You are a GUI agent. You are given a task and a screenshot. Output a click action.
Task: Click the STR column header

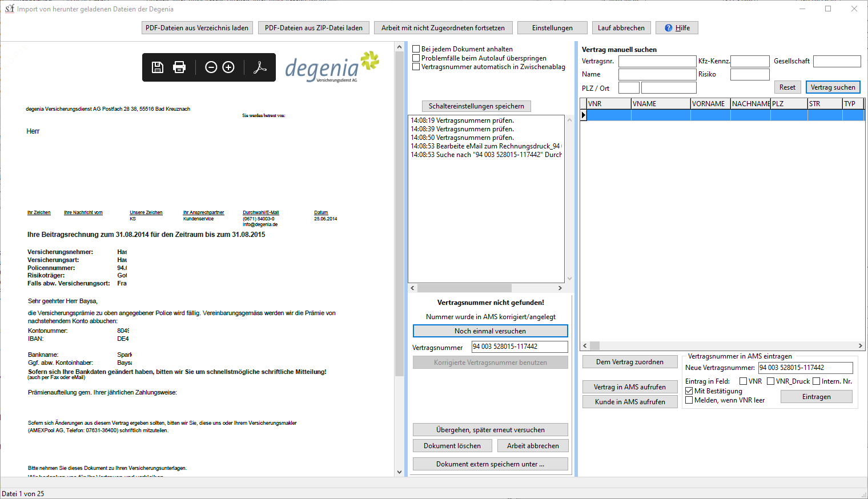click(x=825, y=104)
